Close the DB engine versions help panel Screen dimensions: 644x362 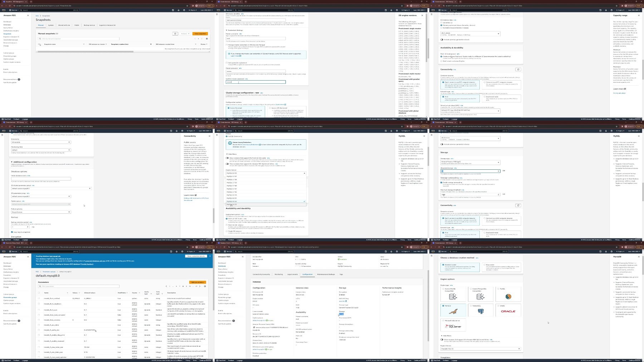coord(422,15)
